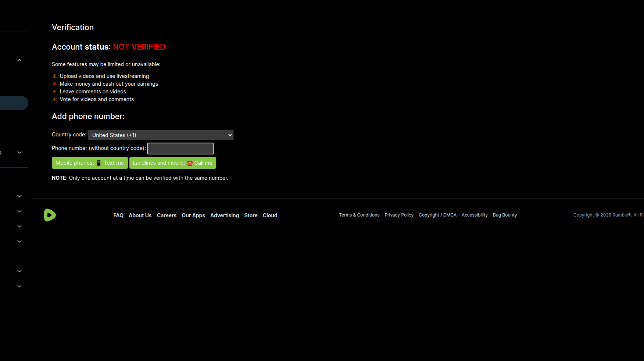View the Terms & Conditions
This screenshot has height=361, width=644.
point(359,215)
